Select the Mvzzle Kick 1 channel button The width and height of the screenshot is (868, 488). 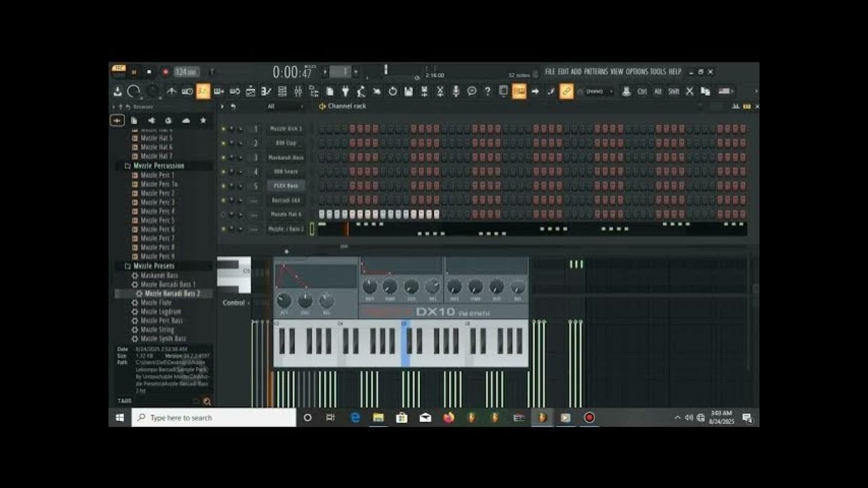pyautogui.click(x=286, y=128)
